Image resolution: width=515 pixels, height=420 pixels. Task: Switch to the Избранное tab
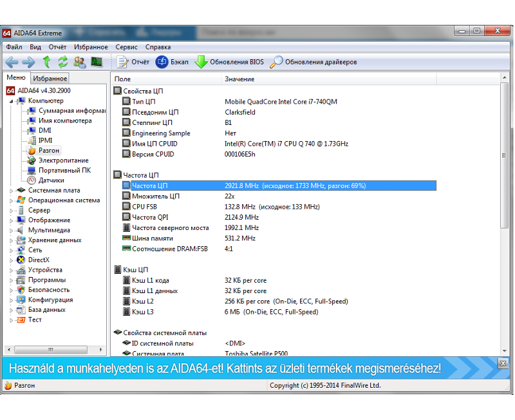point(50,79)
